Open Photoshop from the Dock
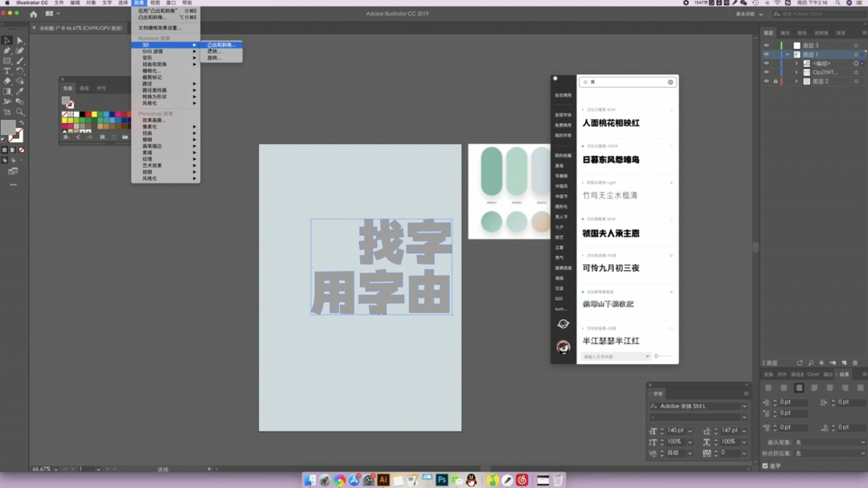Image resolution: width=868 pixels, height=488 pixels. tap(441, 480)
